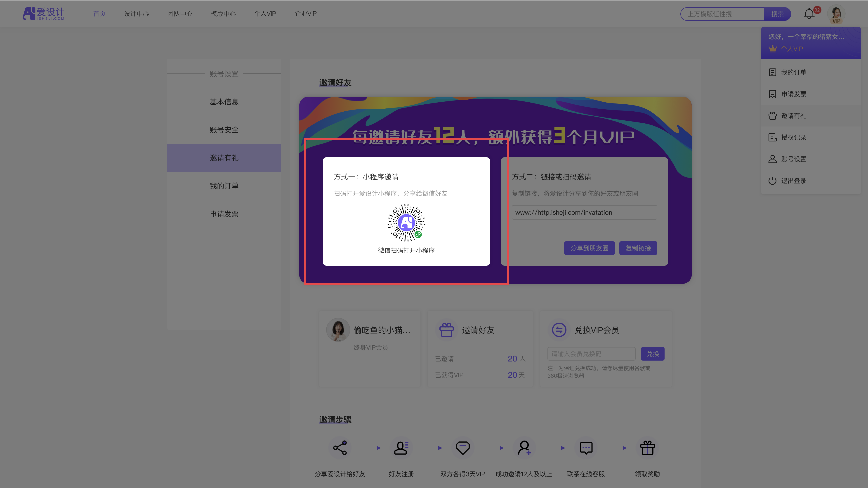Image resolution: width=868 pixels, height=488 pixels.
Task: Click the red 32 notification badge
Action: tap(817, 10)
